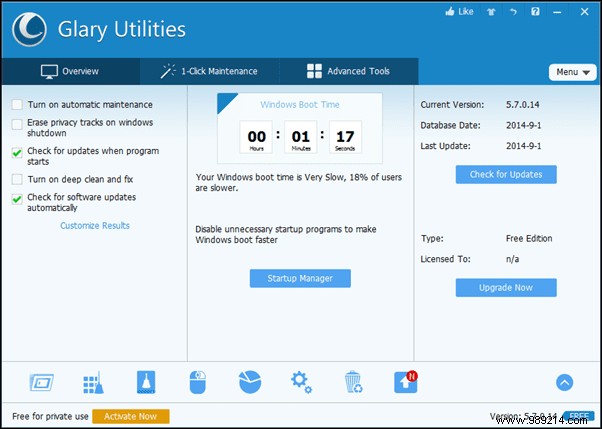Click the 17 Seconds boot time box
The width and height of the screenshot is (602, 429).
[x=345, y=137]
